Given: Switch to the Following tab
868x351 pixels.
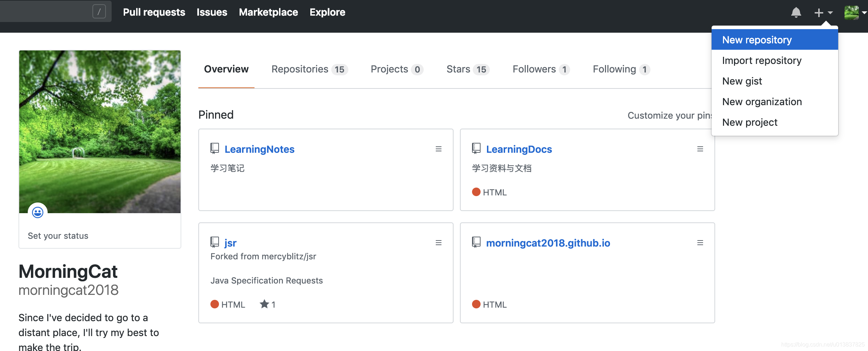Looking at the screenshot, I should [622, 69].
